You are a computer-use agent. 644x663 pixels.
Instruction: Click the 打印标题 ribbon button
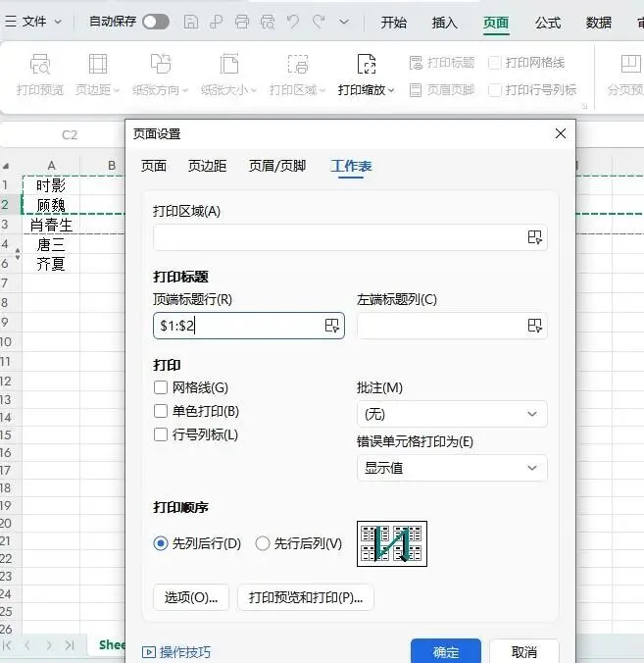coord(442,63)
